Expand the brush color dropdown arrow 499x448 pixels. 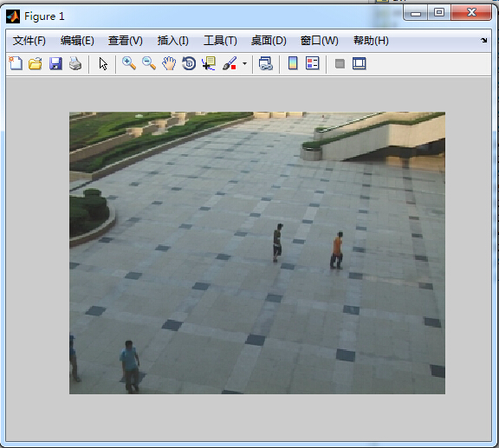pos(244,63)
